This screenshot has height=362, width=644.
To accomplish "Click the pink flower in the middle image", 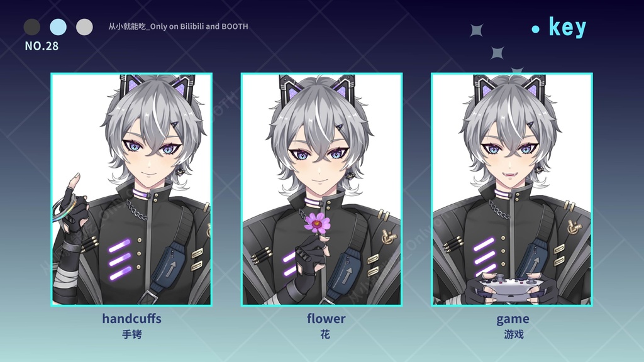I will (317, 224).
